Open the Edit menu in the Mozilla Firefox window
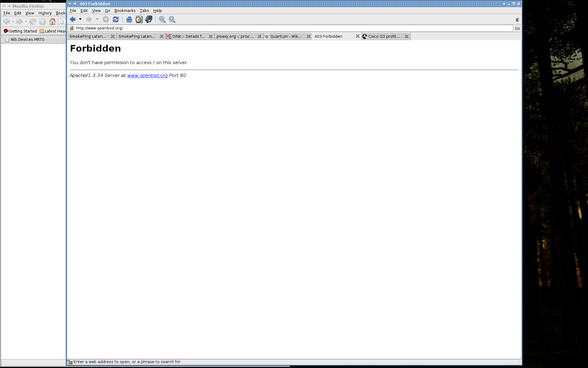 pyautogui.click(x=18, y=13)
